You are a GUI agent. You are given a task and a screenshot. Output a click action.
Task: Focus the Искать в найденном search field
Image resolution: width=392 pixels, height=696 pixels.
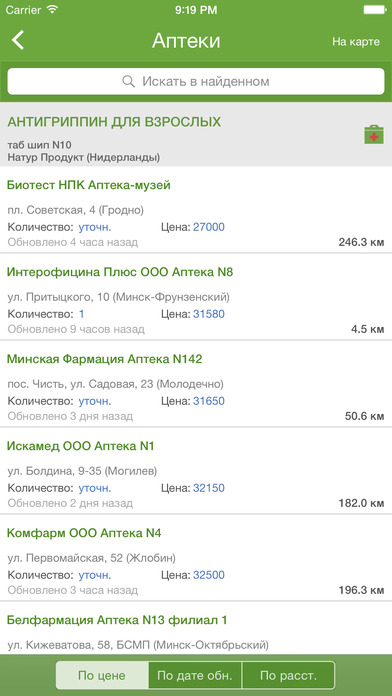pyautogui.click(x=196, y=82)
